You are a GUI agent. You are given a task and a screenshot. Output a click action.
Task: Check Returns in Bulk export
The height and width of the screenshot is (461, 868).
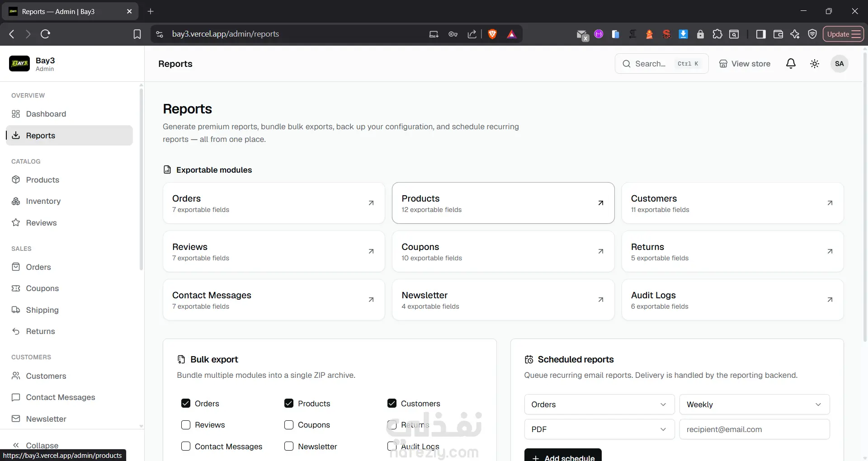pos(392,425)
